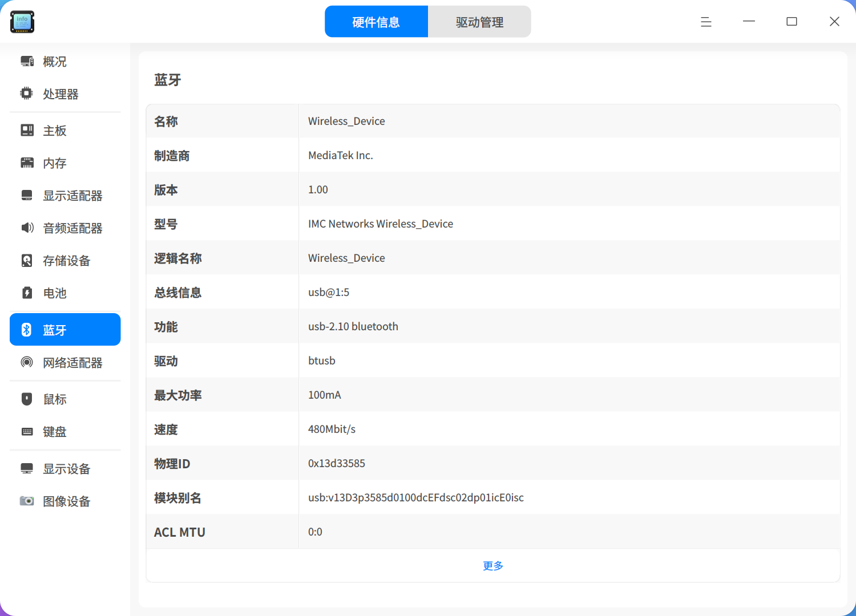Choose the 内存 memory icon
Image resolution: width=856 pixels, height=616 pixels.
(27, 163)
